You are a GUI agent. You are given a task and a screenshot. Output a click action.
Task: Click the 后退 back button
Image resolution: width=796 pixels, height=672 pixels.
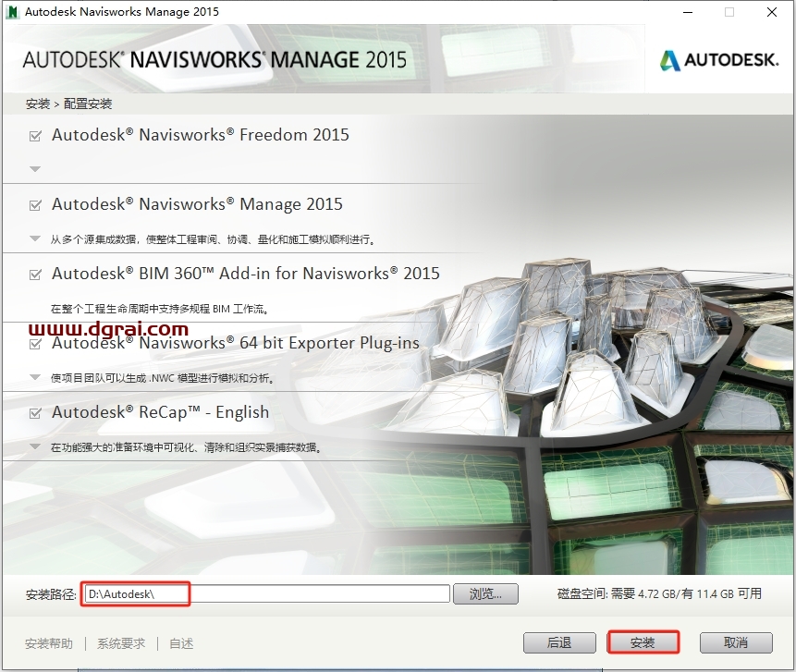pyautogui.click(x=559, y=642)
